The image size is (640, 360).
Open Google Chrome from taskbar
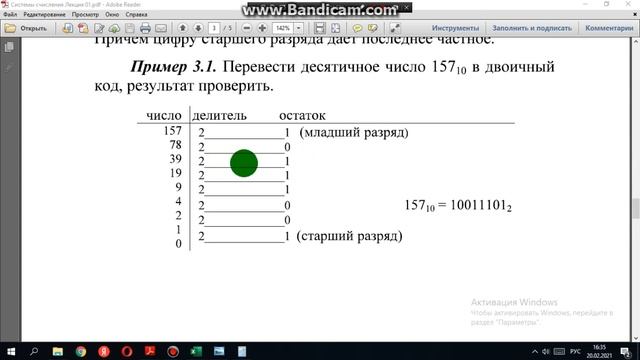(81, 351)
